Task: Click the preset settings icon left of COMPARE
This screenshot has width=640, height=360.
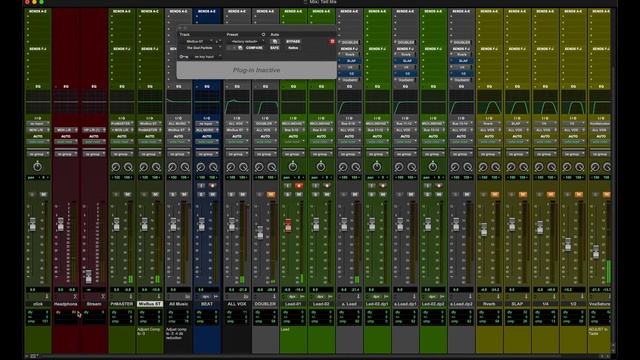Action: coord(240,48)
